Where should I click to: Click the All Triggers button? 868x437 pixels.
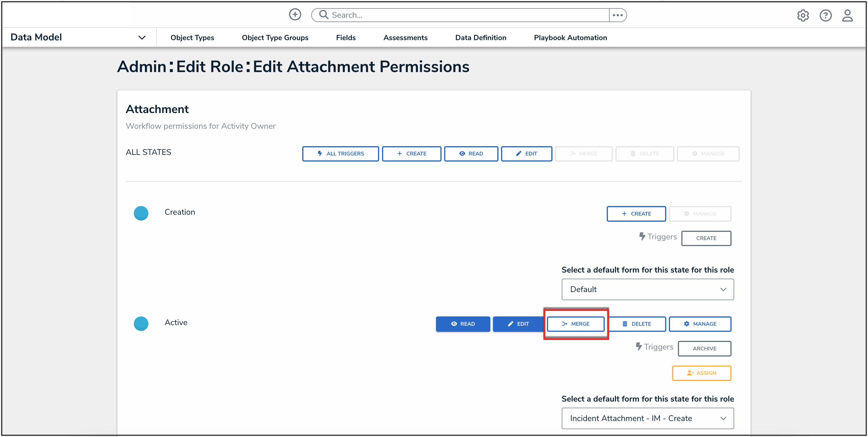point(340,153)
